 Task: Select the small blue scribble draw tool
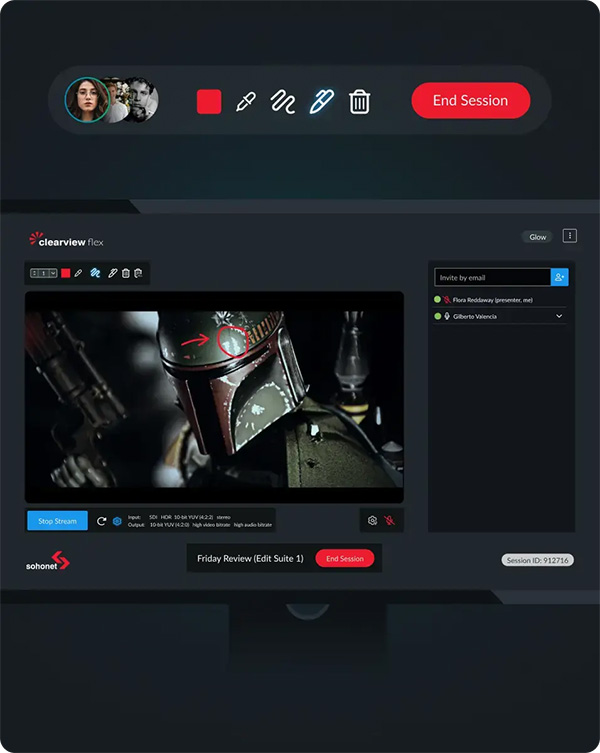(95, 273)
